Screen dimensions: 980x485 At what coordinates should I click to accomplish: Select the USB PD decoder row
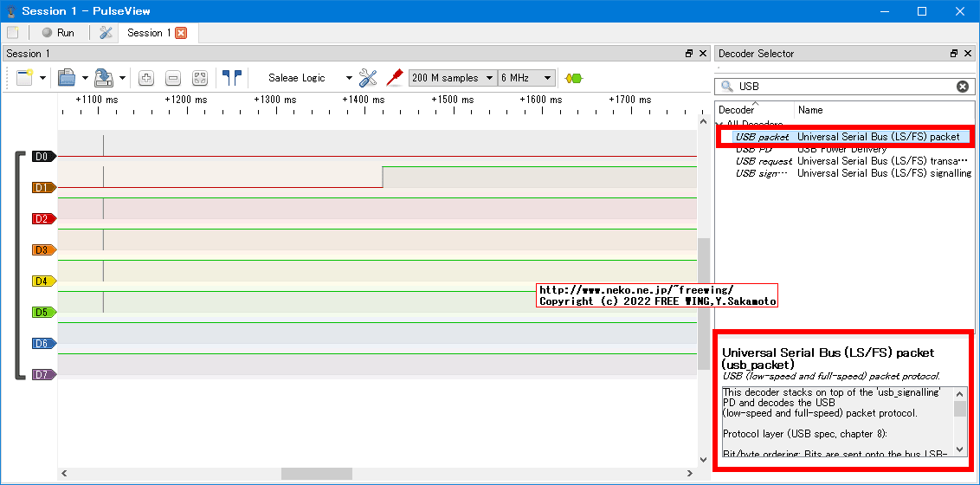click(x=847, y=149)
